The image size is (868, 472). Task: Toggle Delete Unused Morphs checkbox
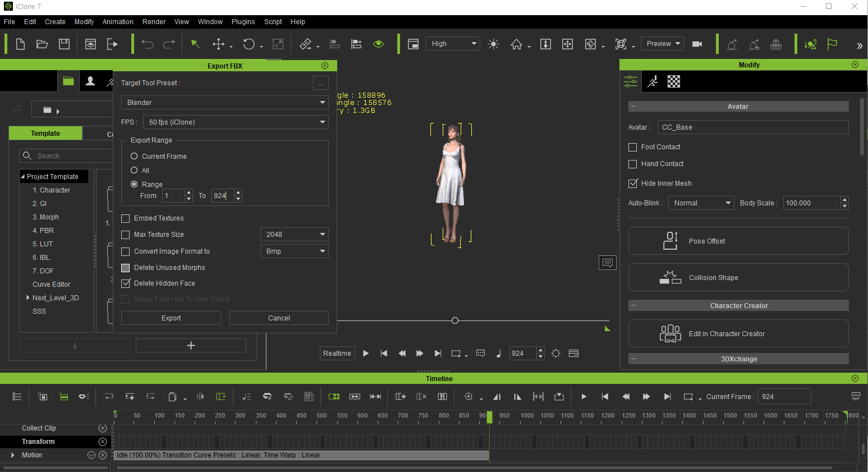[x=126, y=268]
